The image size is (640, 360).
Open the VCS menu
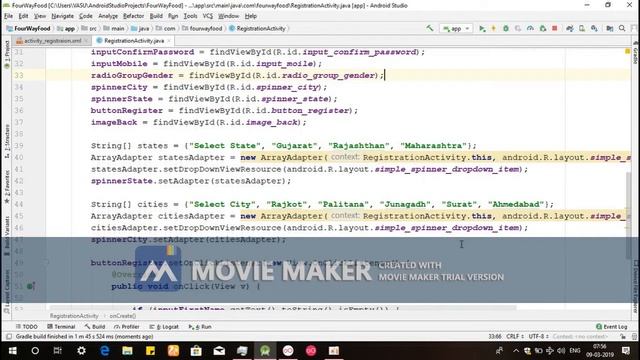pos(208,16)
